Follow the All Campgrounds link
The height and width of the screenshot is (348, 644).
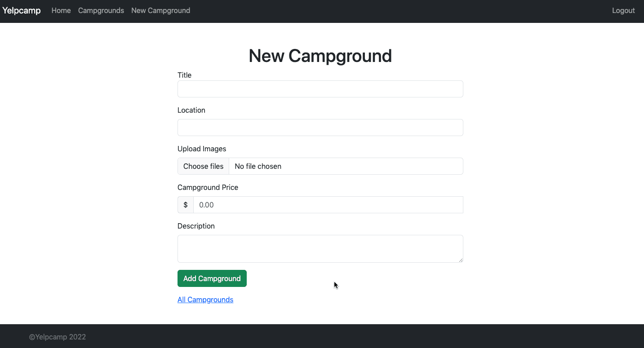coord(205,300)
